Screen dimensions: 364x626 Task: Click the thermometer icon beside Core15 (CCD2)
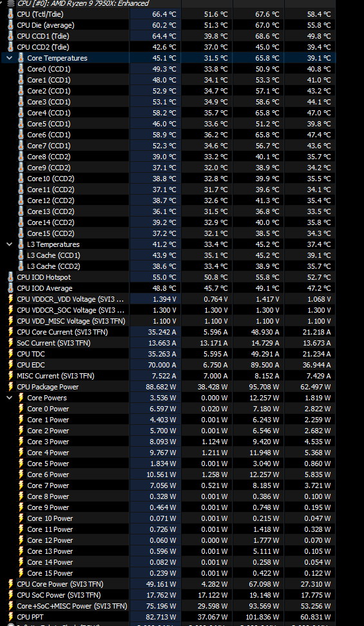point(21,233)
